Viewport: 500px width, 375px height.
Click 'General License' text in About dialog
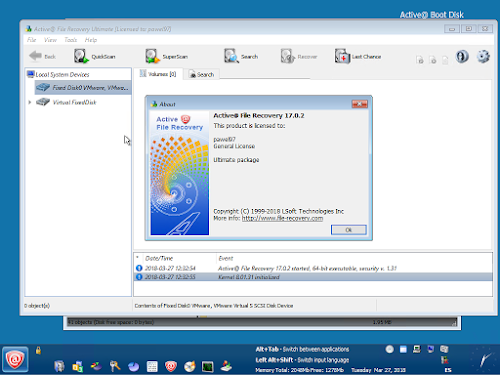(x=234, y=146)
